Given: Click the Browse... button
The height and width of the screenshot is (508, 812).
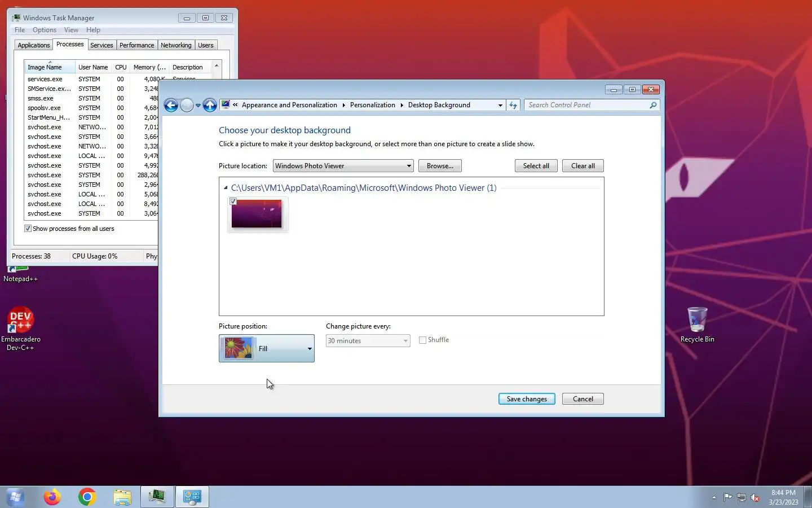Looking at the screenshot, I should [x=440, y=166].
